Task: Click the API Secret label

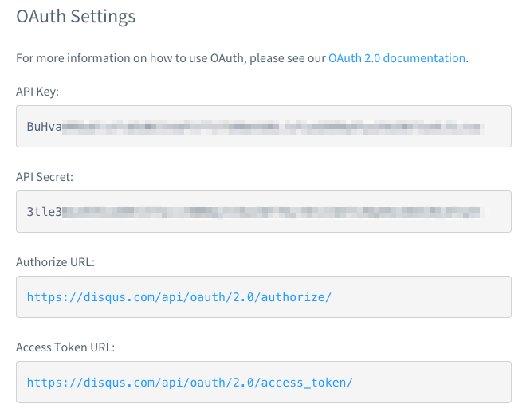Action: [45, 177]
